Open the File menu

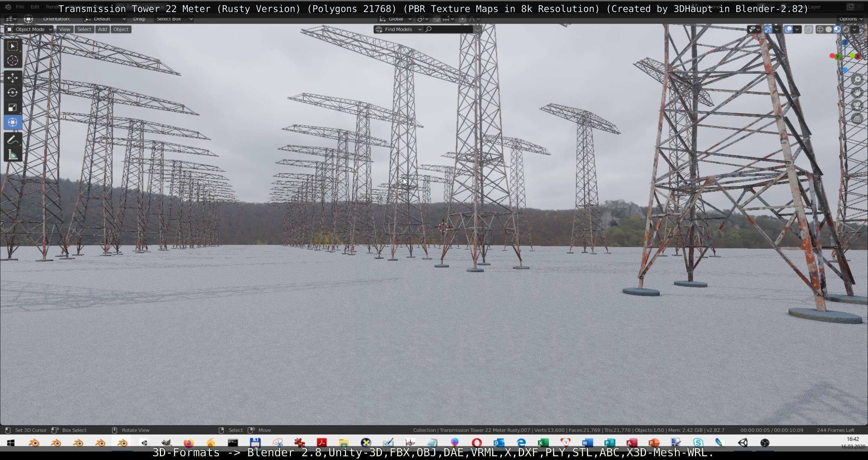tap(20, 7)
